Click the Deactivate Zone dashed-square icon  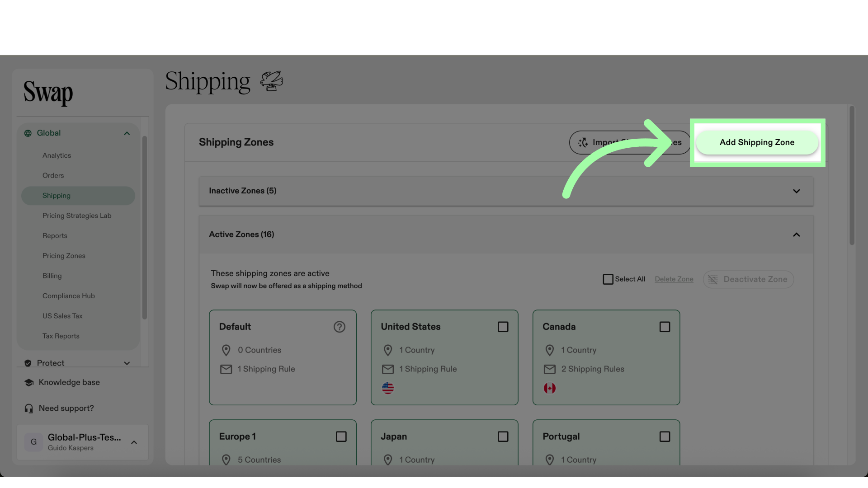point(713,279)
